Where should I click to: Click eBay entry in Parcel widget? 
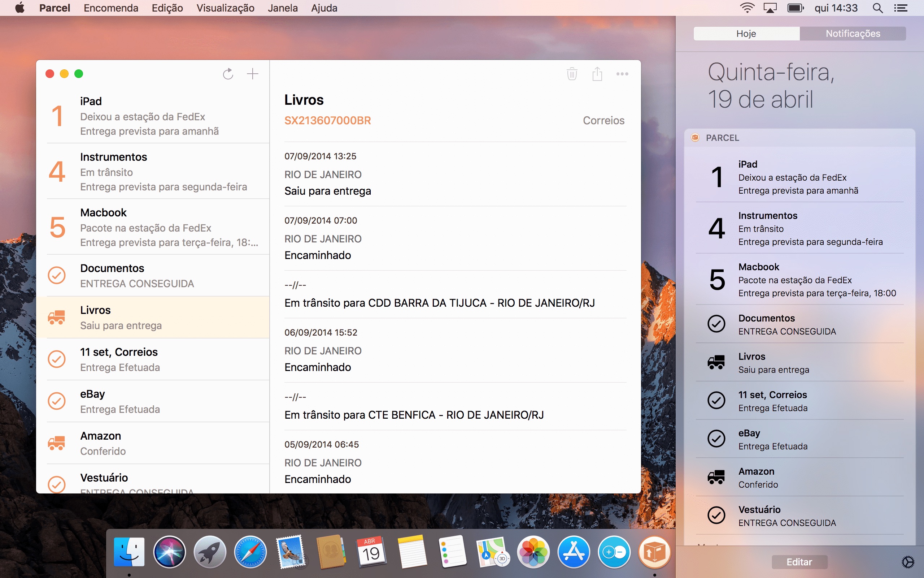pos(799,439)
